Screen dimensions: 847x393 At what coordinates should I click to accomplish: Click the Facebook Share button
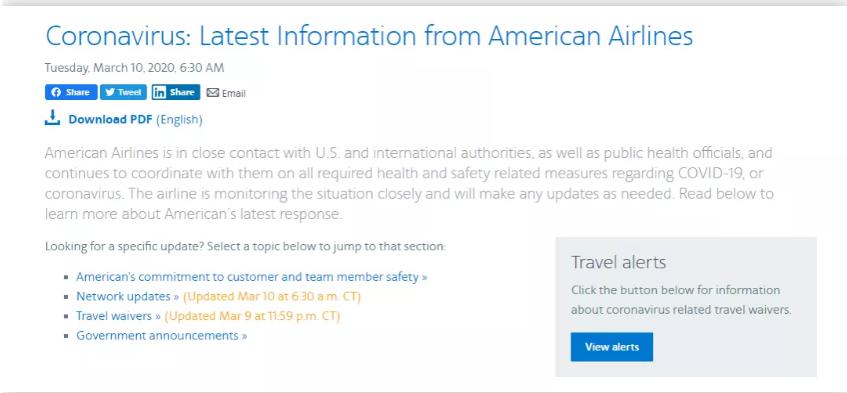click(x=71, y=92)
